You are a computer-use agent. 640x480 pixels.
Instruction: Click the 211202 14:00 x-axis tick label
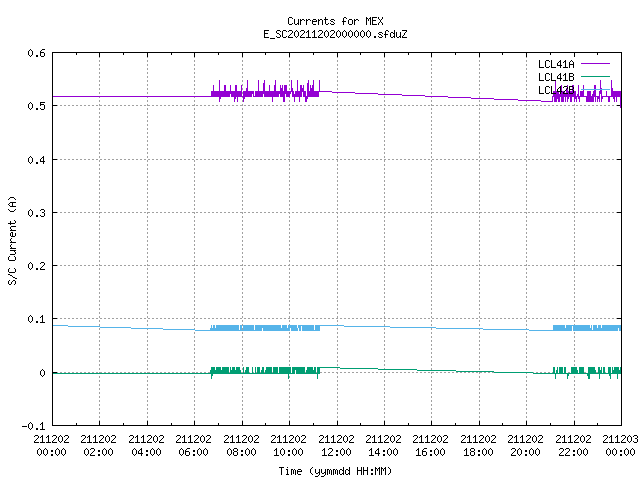point(383,446)
